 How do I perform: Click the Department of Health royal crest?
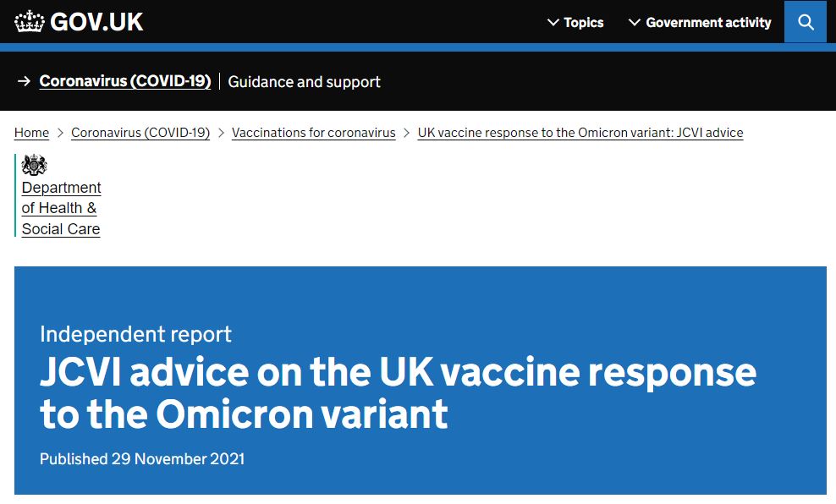(x=34, y=165)
